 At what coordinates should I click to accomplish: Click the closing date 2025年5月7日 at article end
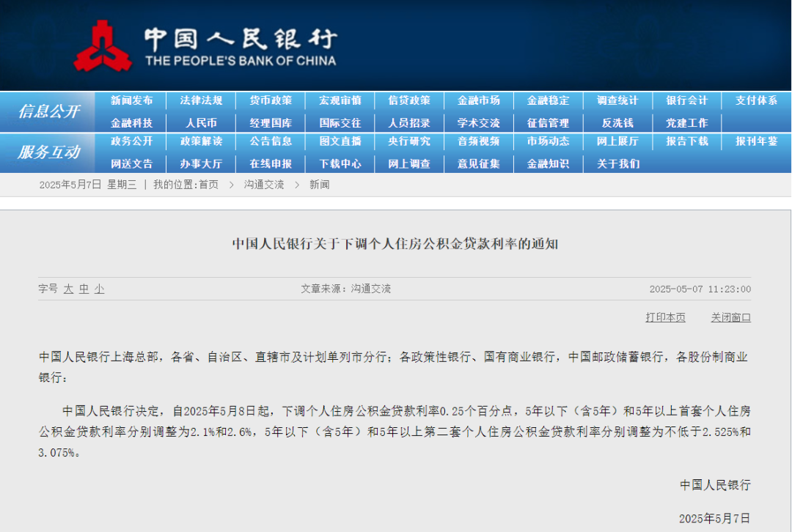point(715,518)
